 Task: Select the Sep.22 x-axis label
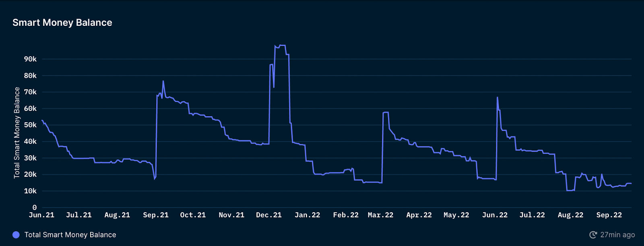pos(609,215)
